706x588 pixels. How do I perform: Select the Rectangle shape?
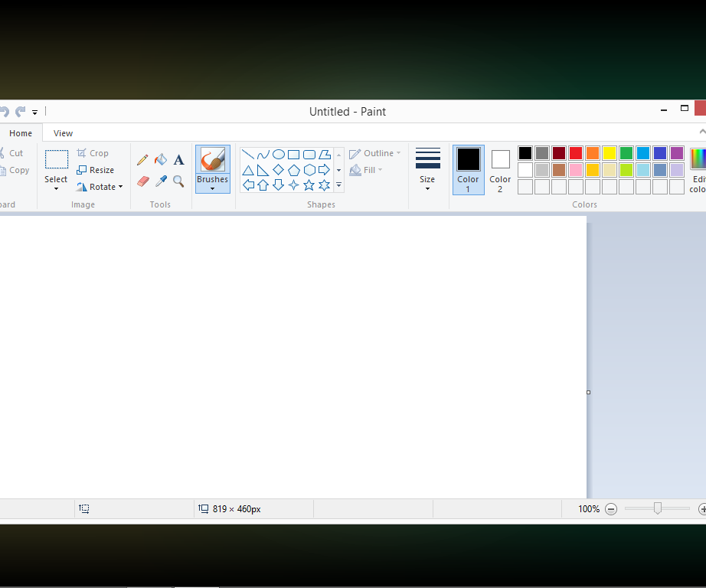[292, 155]
